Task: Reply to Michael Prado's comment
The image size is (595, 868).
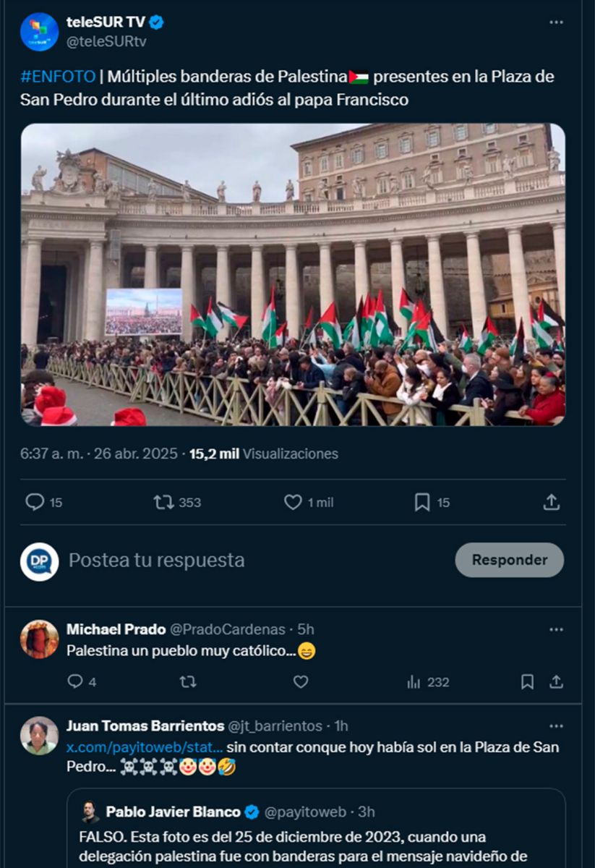Action: tap(75, 681)
